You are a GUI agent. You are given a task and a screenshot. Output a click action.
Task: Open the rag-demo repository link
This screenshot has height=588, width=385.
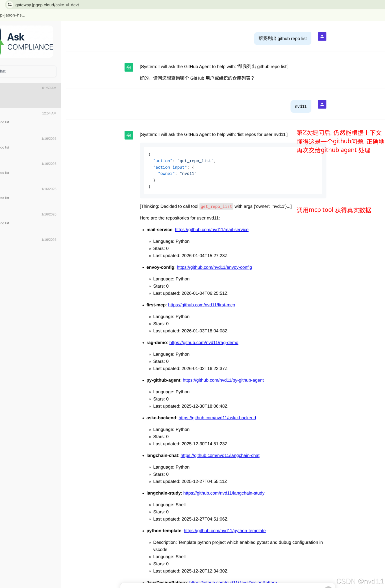(204, 342)
